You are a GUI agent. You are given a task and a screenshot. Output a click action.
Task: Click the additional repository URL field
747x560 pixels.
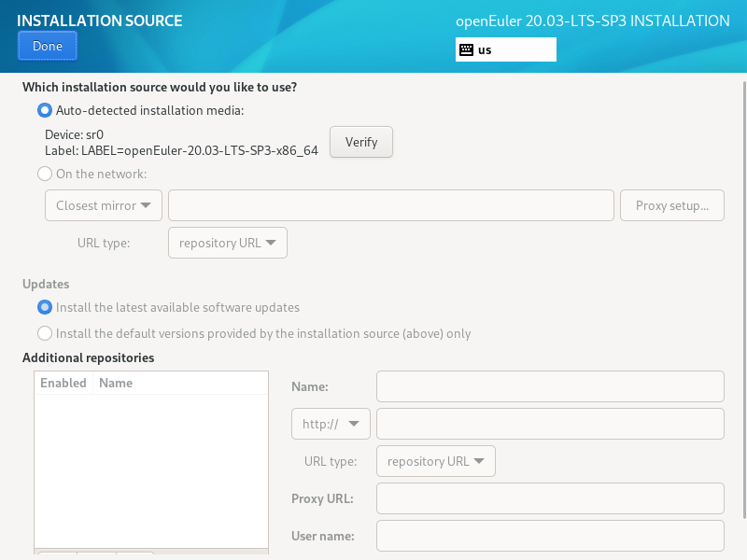pos(550,424)
